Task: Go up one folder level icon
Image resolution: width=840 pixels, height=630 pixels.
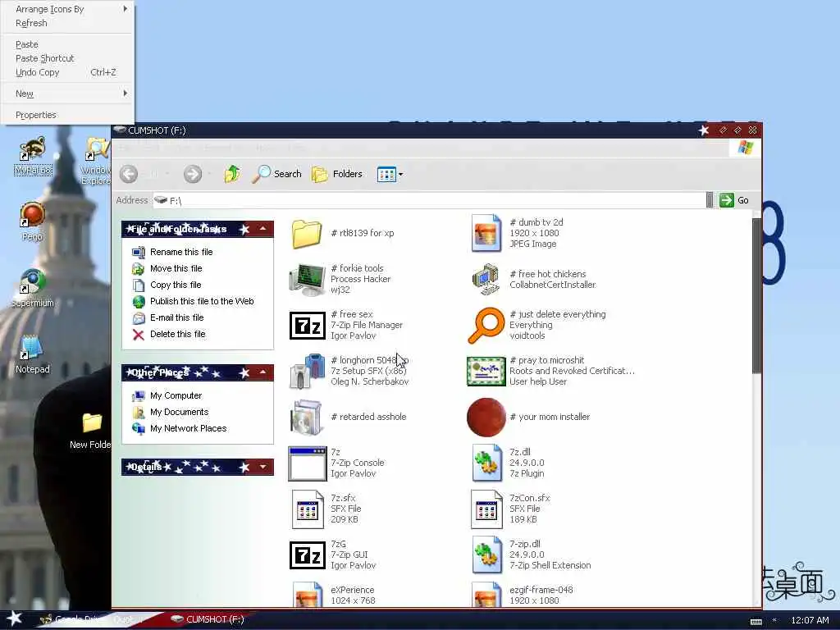Action: coord(232,174)
